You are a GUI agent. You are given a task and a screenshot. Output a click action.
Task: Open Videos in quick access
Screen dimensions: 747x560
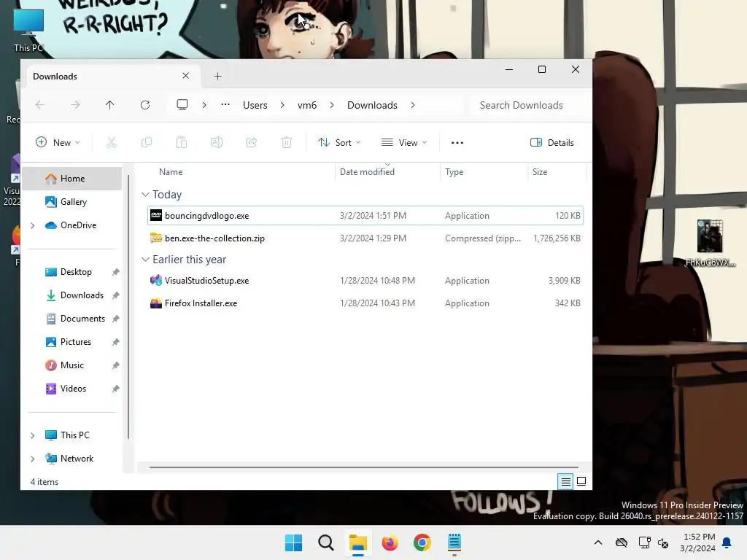click(x=72, y=389)
